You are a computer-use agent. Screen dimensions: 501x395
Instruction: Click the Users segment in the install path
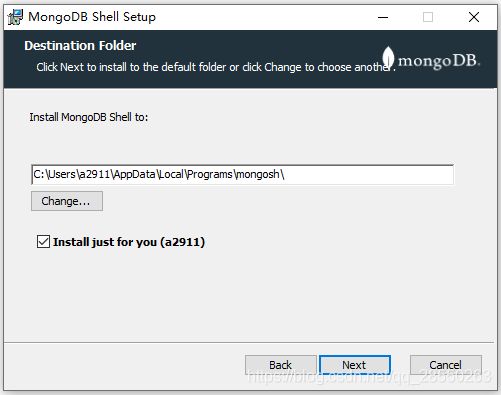(x=62, y=174)
